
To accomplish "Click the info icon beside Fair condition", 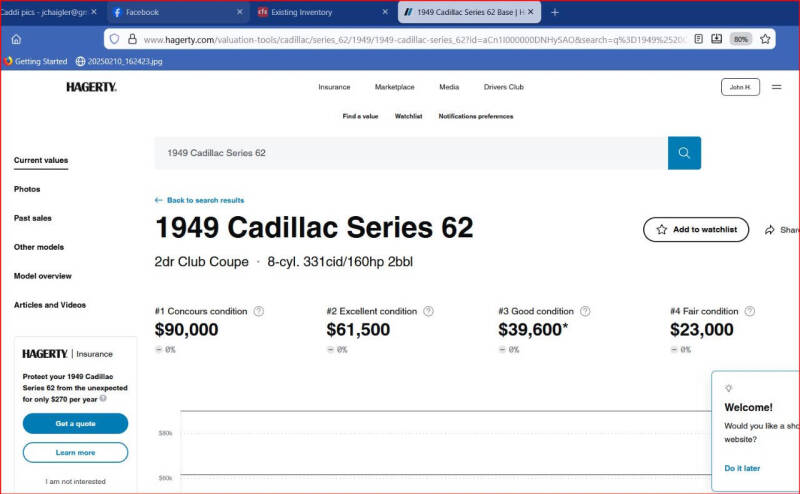I will (750, 311).
